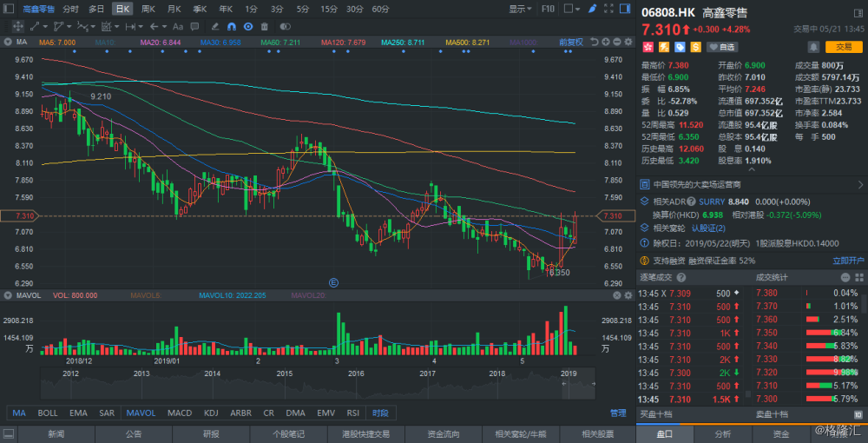Select the trend line drawing tool
868x443 pixels.
(34, 26)
